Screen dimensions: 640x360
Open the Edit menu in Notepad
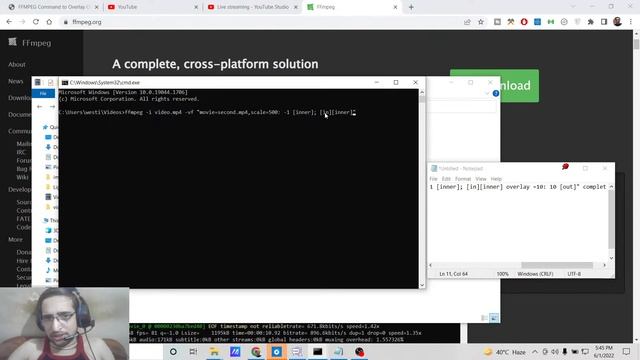[x=446, y=179]
